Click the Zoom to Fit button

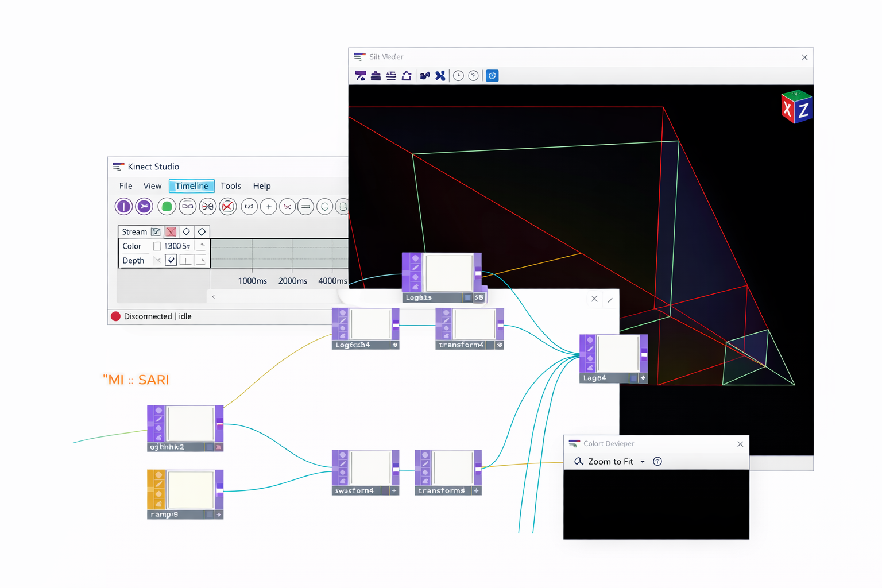(610, 462)
